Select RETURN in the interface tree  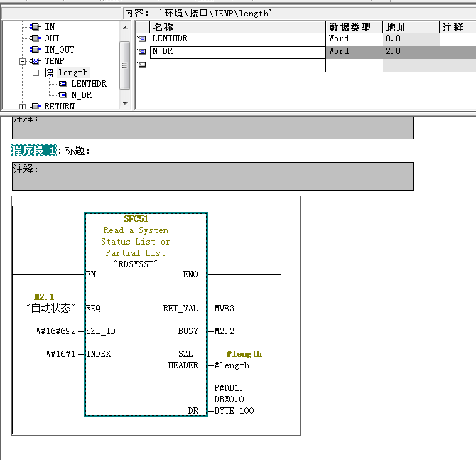coord(60,107)
